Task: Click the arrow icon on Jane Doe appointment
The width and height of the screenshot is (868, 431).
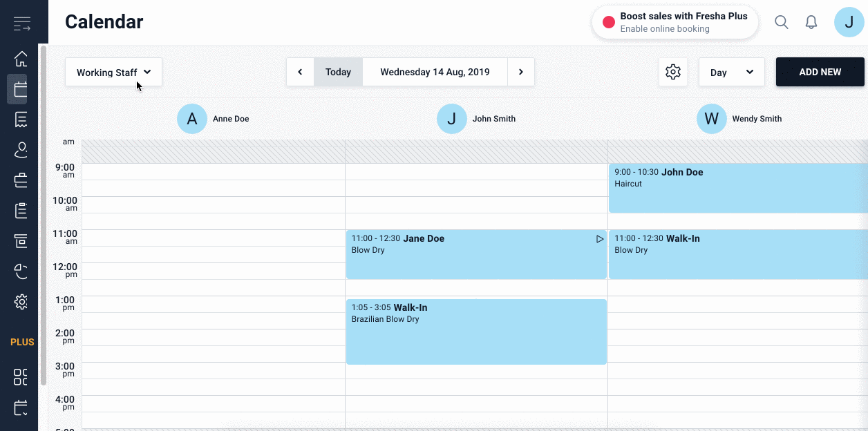Action: click(x=600, y=239)
